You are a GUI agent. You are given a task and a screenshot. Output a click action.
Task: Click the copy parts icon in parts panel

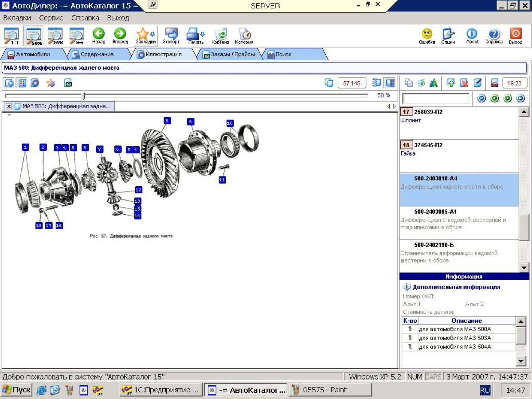tap(409, 83)
